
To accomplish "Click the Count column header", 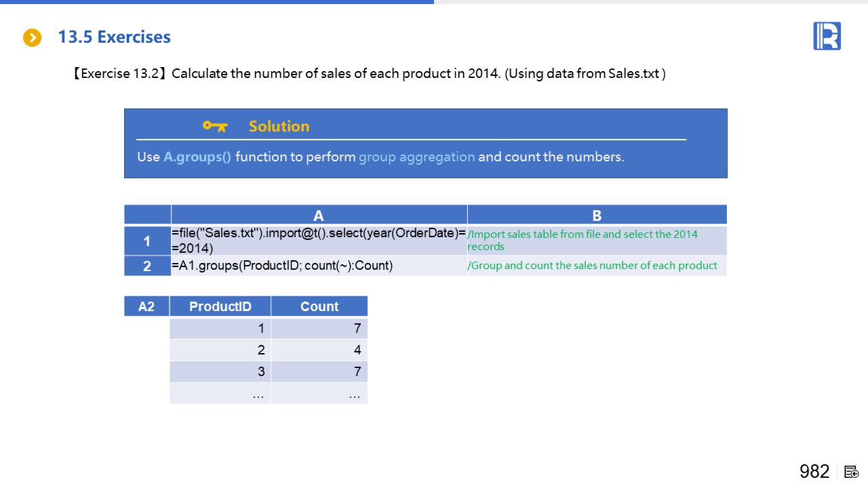I will pyautogui.click(x=319, y=306).
